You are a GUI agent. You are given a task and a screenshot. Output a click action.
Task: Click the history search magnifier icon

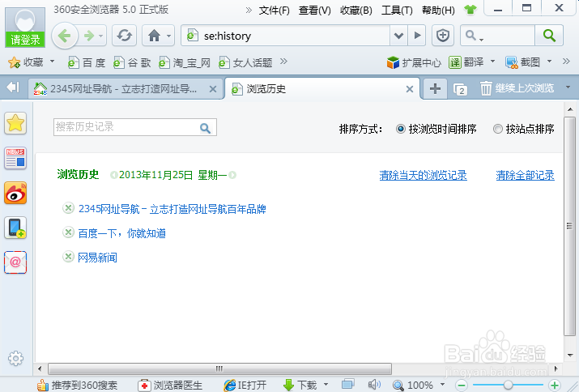pyautogui.click(x=206, y=128)
